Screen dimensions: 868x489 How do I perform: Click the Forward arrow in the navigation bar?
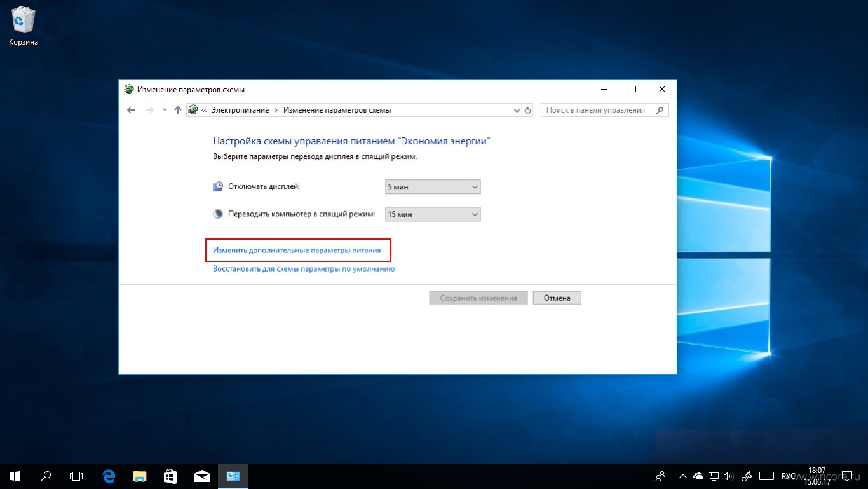[150, 110]
